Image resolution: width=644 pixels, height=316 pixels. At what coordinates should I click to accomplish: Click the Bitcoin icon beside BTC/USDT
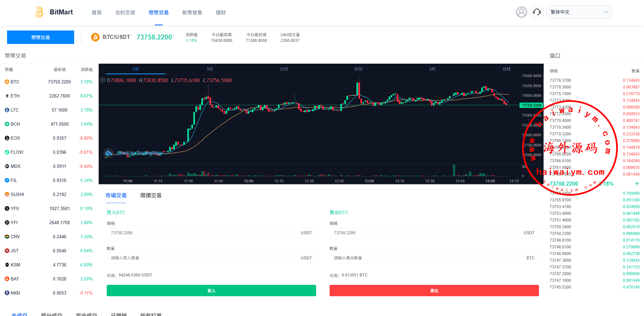[95, 37]
